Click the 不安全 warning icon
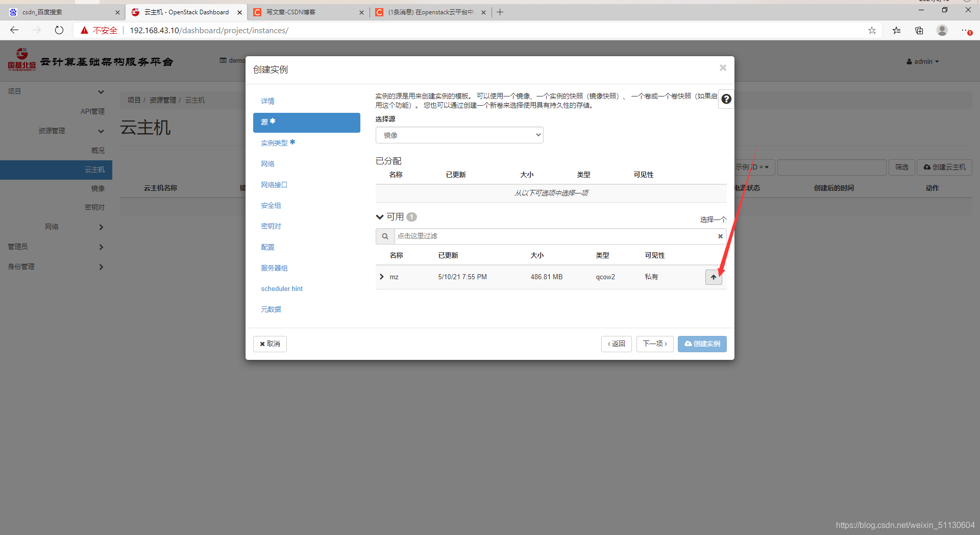This screenshot has height=535, width=980. 85,30
